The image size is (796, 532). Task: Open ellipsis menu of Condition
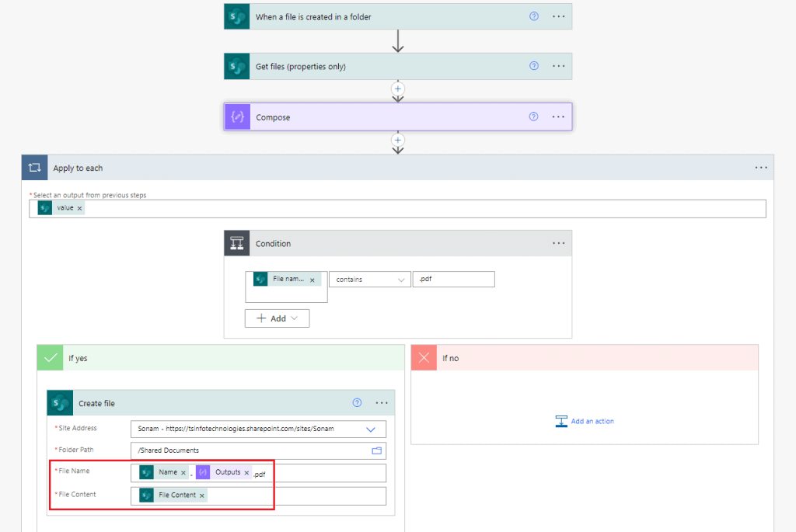click(558, 243)
